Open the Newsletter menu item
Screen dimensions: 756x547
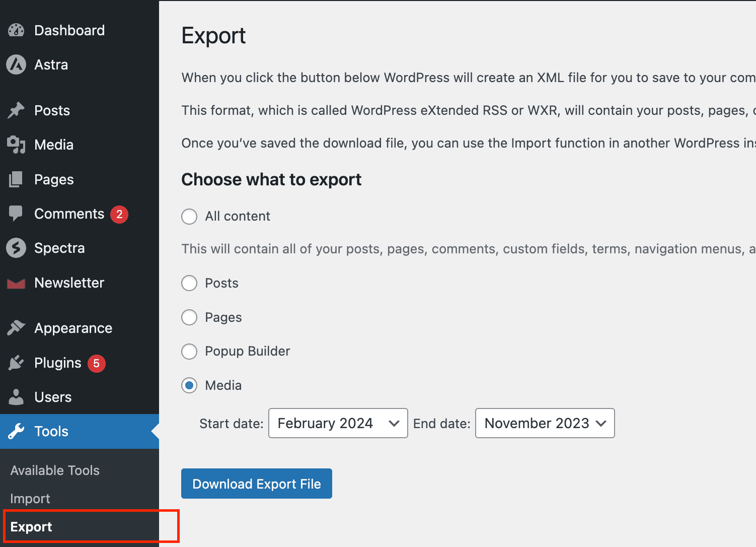pyautogui.click(x=80, y=283)
